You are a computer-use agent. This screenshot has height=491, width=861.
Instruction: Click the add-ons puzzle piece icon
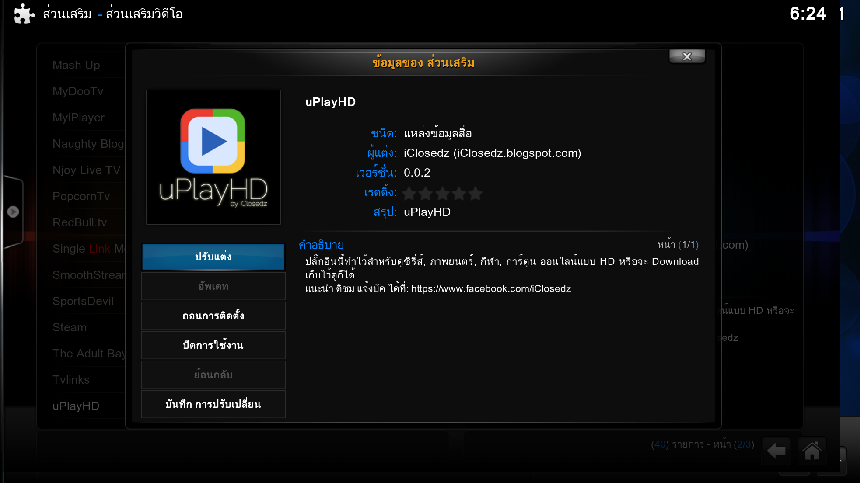24,14
